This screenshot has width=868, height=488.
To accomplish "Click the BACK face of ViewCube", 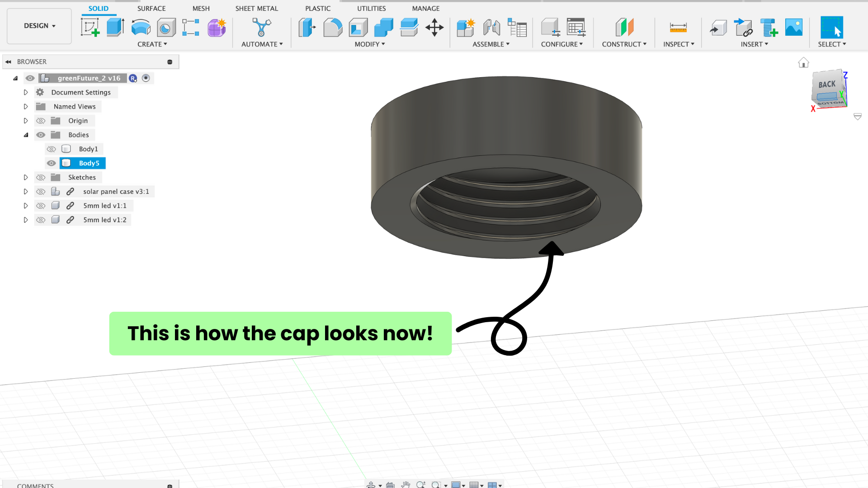I will pyautogui.click(x=826, y=85).
